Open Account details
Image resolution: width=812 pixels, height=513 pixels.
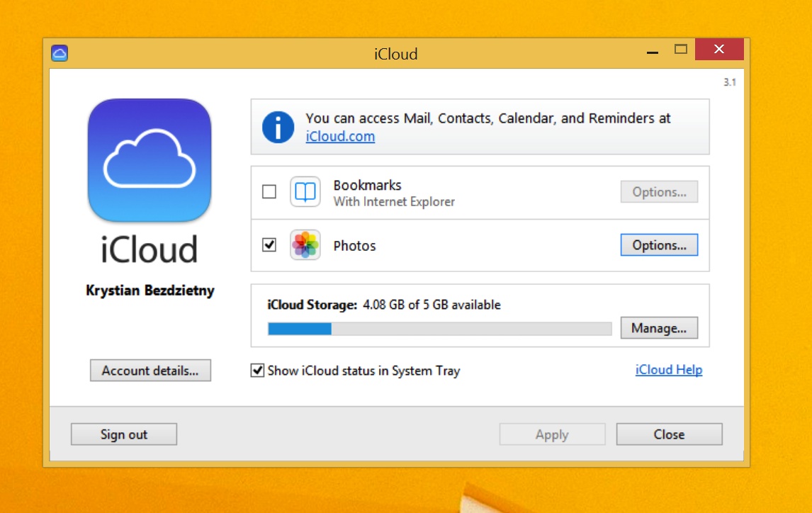(x=150, y=371)
